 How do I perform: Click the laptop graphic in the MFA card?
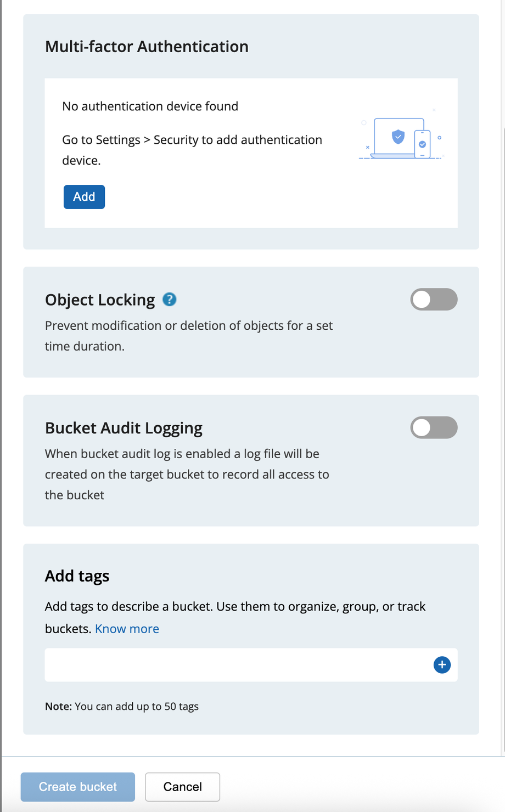[x=399, y=138]
